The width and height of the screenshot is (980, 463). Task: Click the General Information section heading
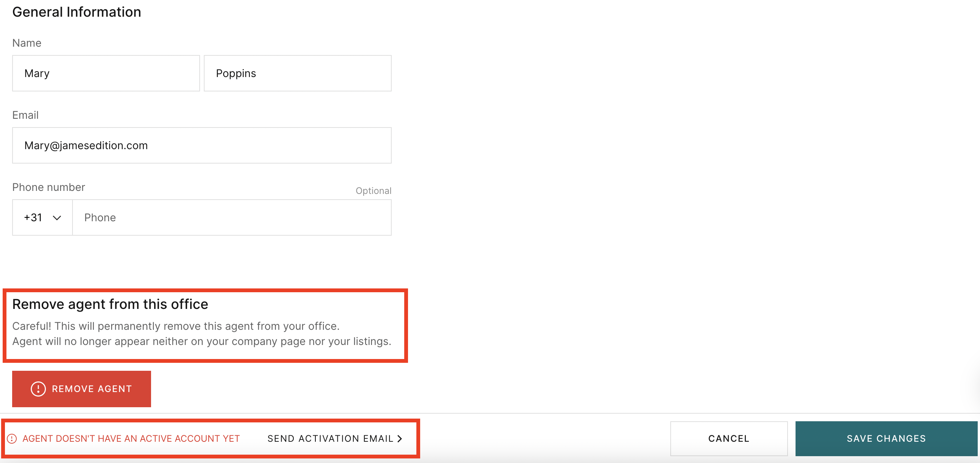pyautogui.click(x=76, y=12)
